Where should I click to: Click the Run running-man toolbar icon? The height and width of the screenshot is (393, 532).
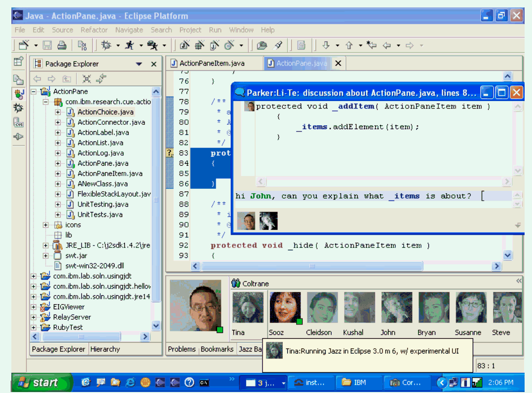(x=129, y=46)
